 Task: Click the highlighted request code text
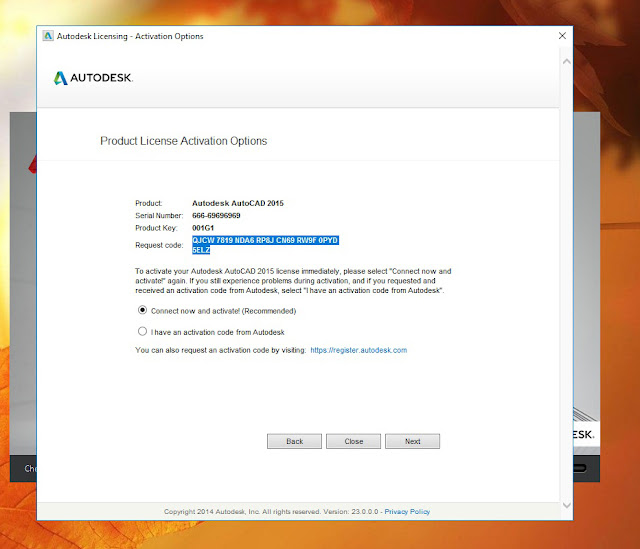pos(265,245)
